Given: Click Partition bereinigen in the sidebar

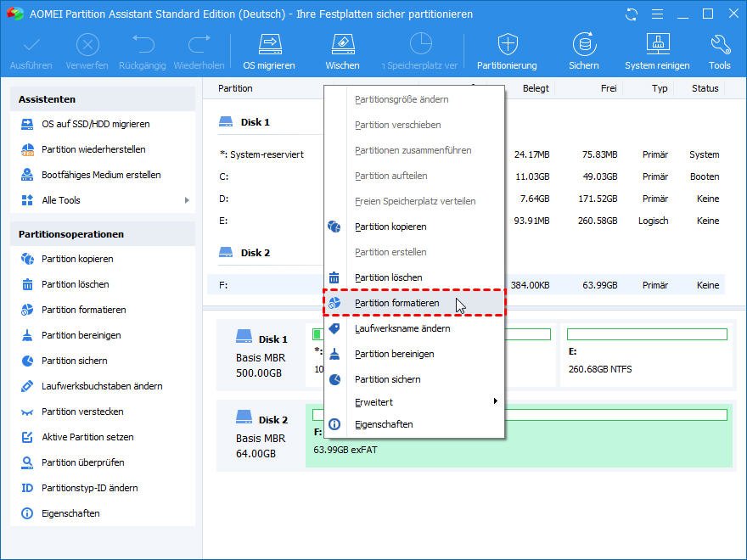Looking at the screenshot, I should click(x=103, y=335).
